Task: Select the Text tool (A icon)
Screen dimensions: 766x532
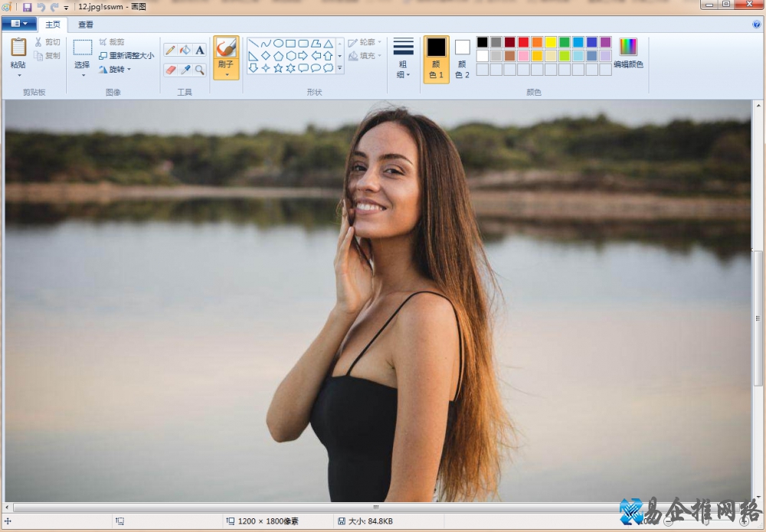Action: (x=199, y=50)
